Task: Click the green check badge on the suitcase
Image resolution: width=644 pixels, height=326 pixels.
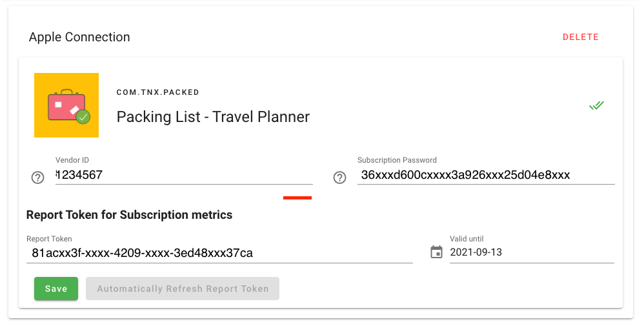Action: [83, 117]
